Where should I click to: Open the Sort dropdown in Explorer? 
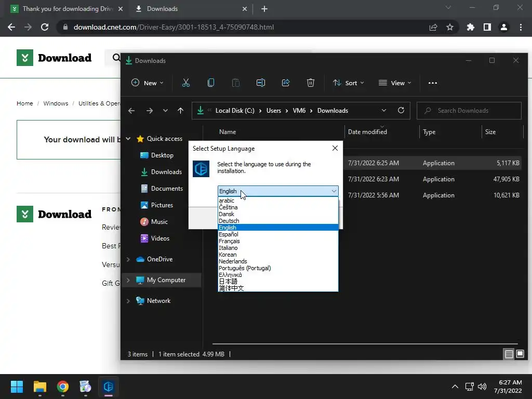tap(349, 83)
